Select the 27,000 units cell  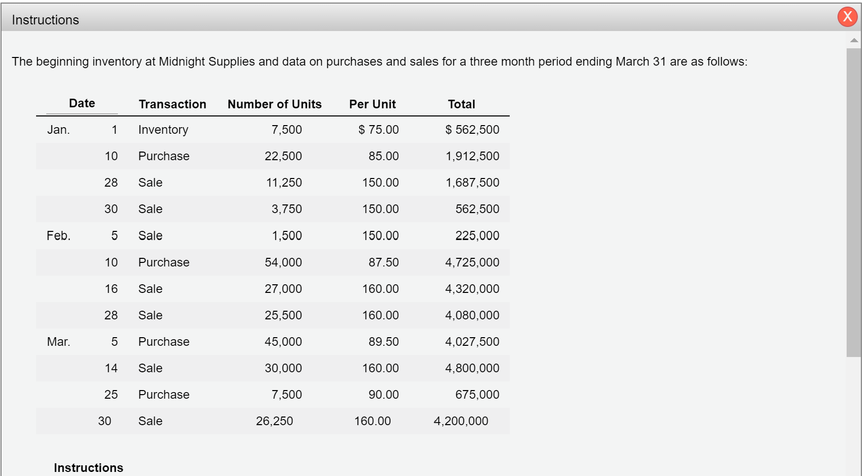click(x=283, y=289)
